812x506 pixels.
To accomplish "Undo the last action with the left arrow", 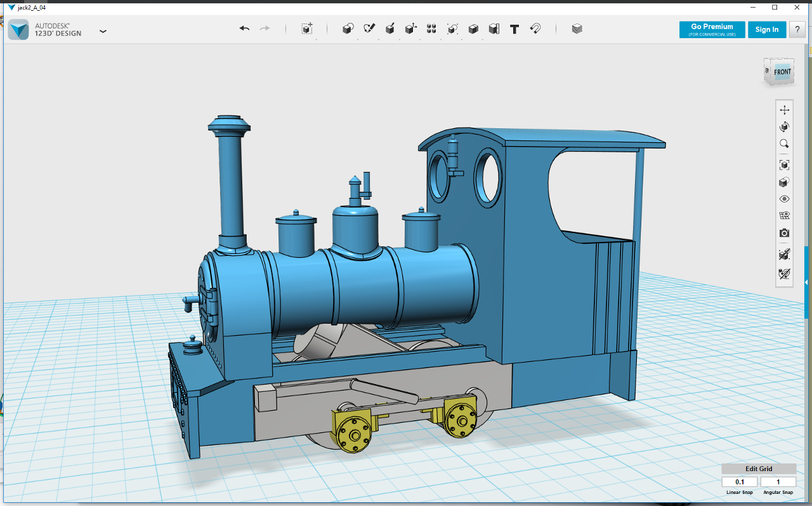I will point(244,29).
